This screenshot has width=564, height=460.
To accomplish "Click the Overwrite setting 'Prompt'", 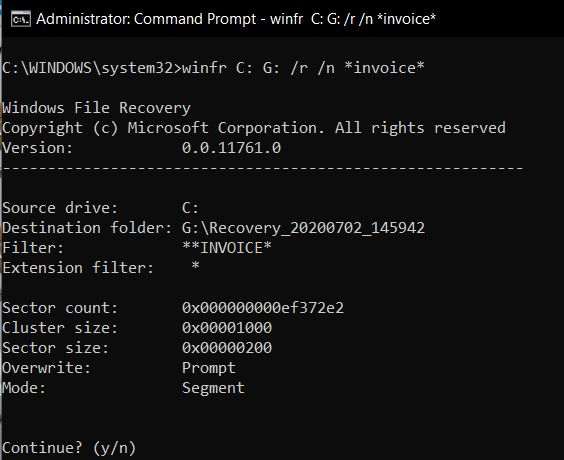I will pyautogui.click(x=209, y=368).
